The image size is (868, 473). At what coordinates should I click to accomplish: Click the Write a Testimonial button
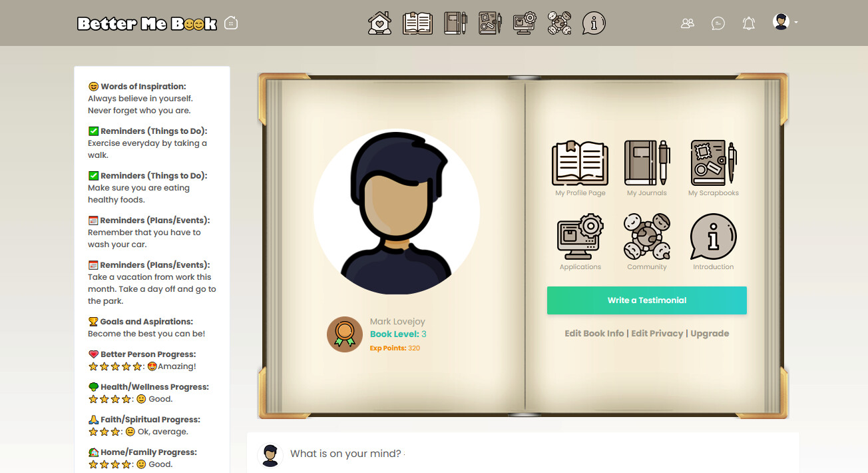click(647, 300)
